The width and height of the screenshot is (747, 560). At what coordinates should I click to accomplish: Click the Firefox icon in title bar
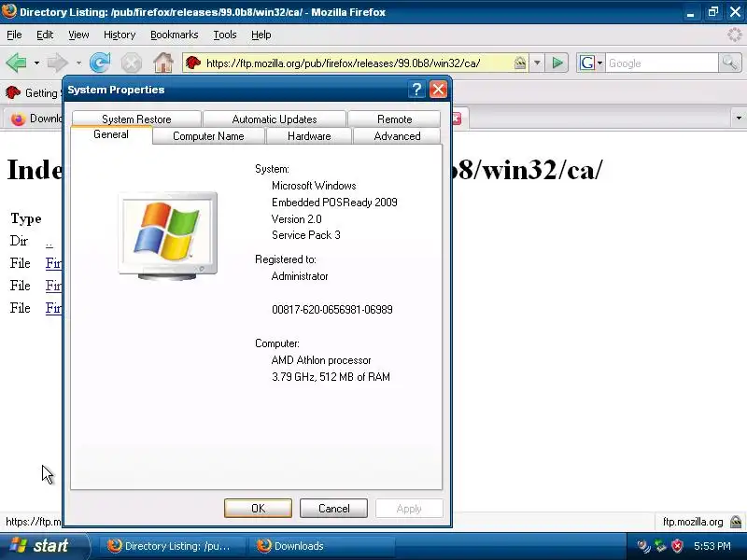point(8,10)
